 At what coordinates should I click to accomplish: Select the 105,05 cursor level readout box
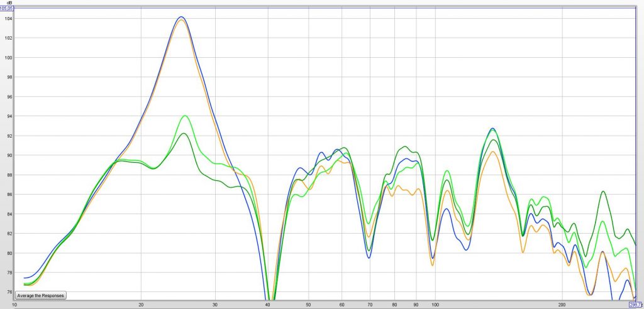point(6,8)
